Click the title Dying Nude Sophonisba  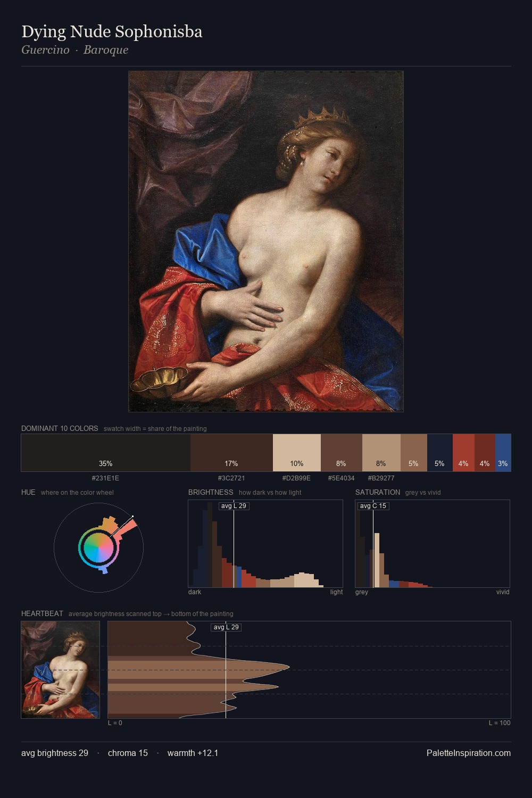tap(112, 32)
